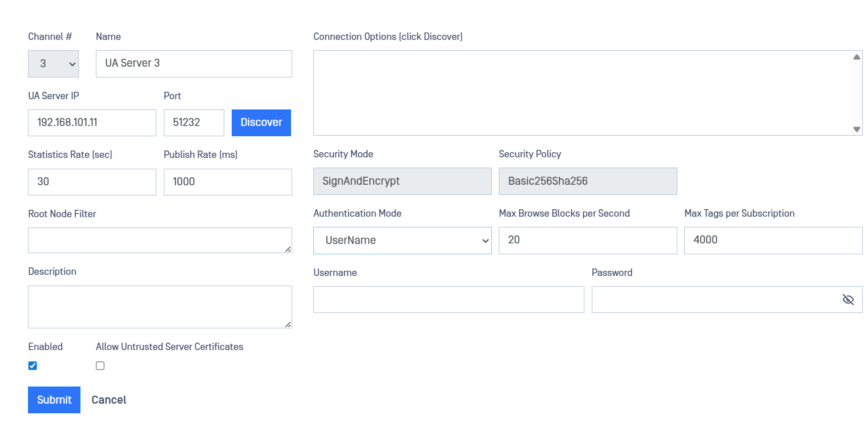Toggle password visibility eye icon
This screenshot has width=868, height=423.
848,300
